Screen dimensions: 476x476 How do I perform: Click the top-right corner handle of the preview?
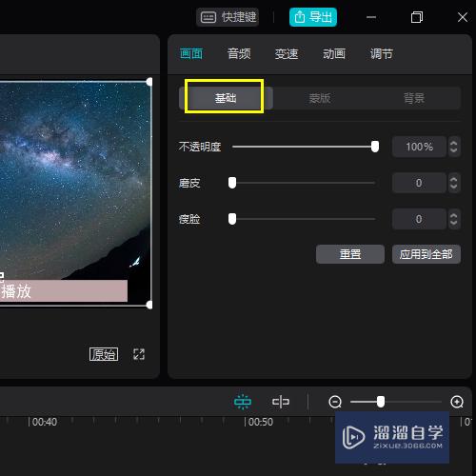149,82
